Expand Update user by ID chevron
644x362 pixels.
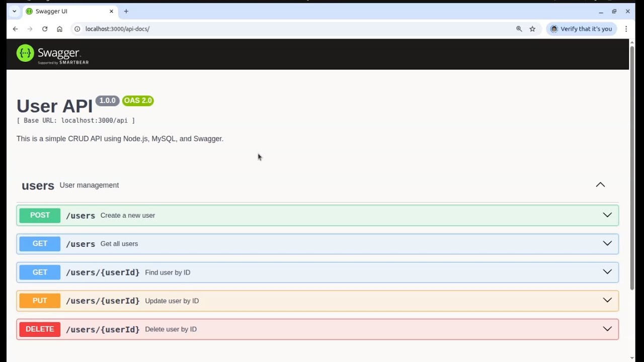[607, 300]
